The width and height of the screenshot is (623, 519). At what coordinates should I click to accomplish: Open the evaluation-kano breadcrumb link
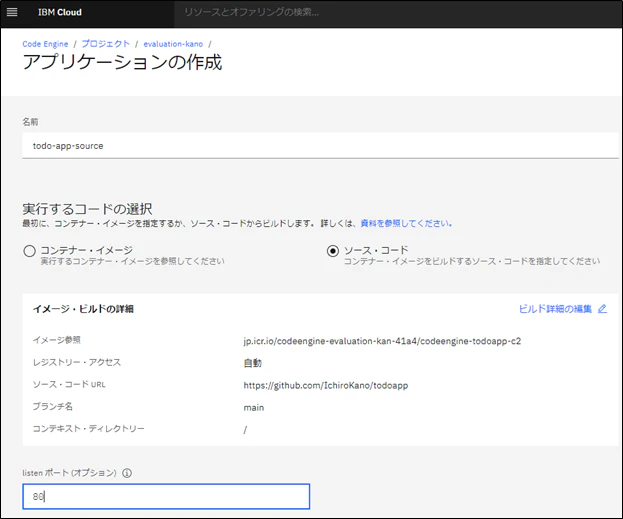(173, 44)
